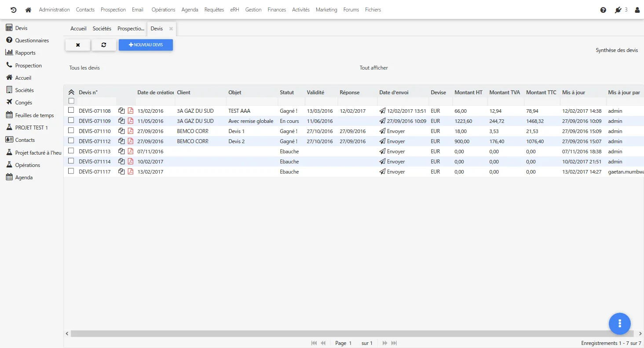Open PDF of DEVIS-071110
Image resolution: width=644 pixels, height=348 pixels.
(131, 131)
